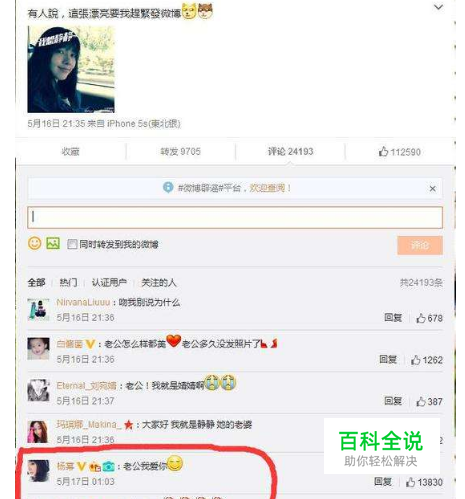Like the comment with 387 likes
This screenshot has height=499, width=465.
429,402
